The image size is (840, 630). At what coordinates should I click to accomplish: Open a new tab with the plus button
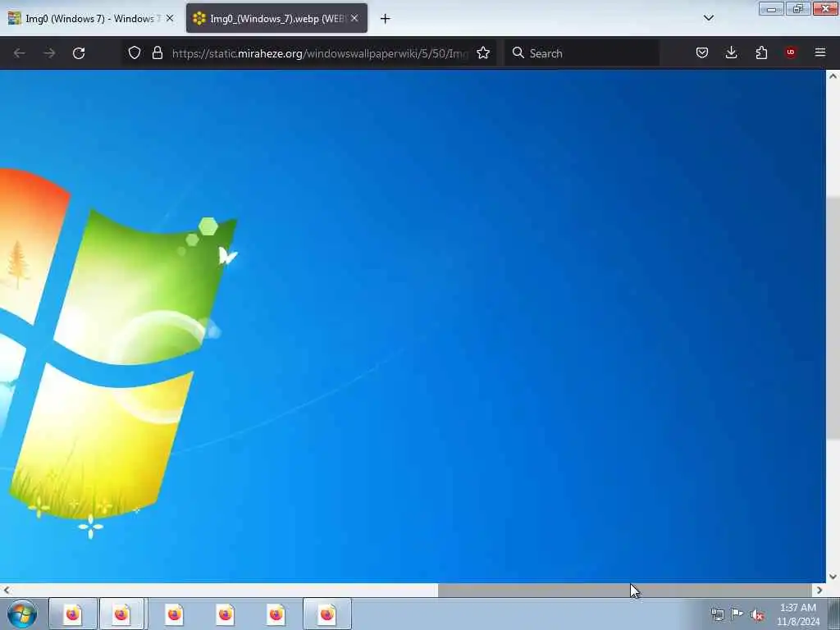tap(386, 19)
